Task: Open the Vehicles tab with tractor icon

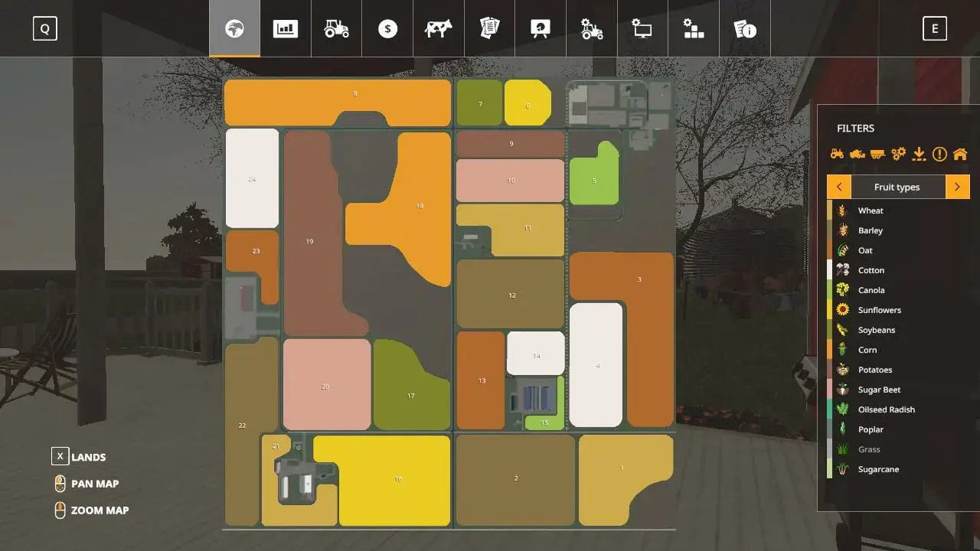Action: click(336, 29)
